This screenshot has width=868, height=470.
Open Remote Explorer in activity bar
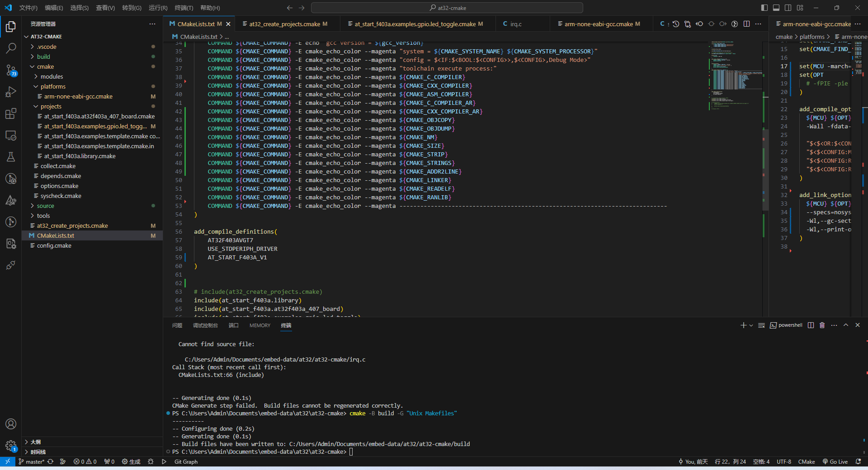pyautogui.click(x=11, y=135)
